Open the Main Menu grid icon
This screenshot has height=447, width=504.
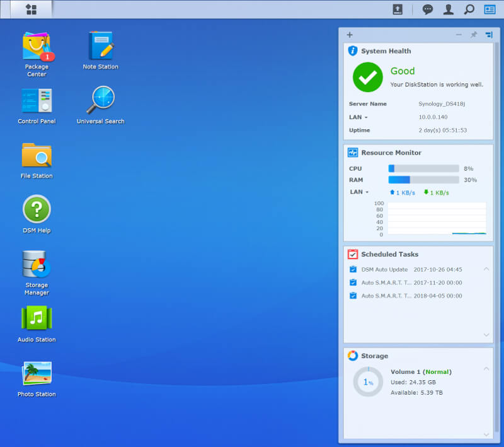pos(31,9)
